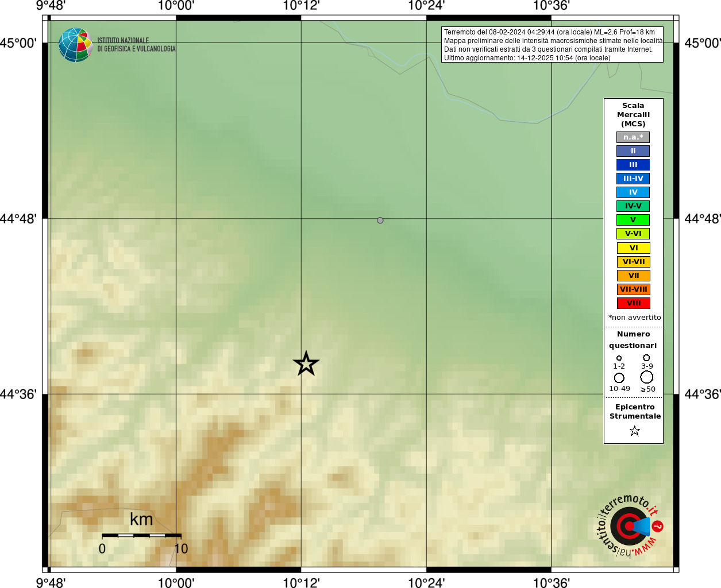Click the top 10°36' longitude label

pos(551,6)
